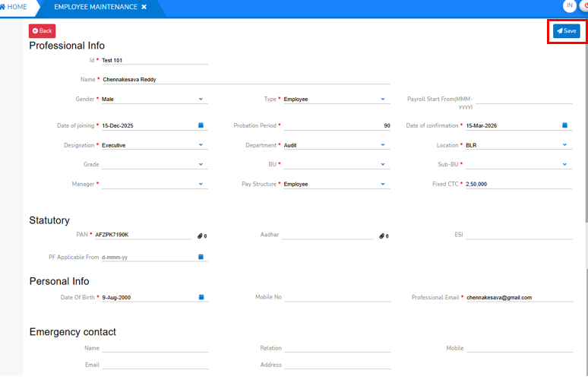Open the Date Of Birth calendar picker

tap(201, 297)
